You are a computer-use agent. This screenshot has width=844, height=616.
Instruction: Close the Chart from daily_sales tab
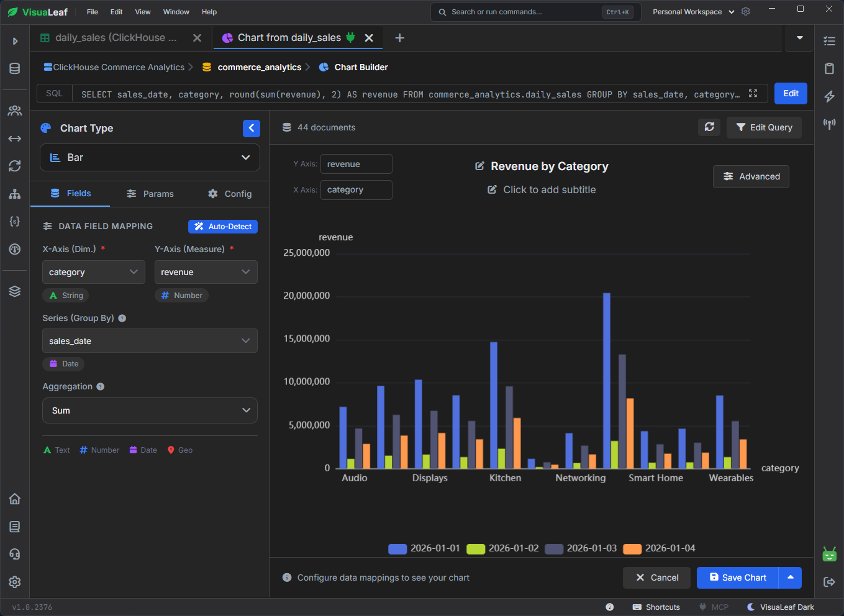click(369, 38)
